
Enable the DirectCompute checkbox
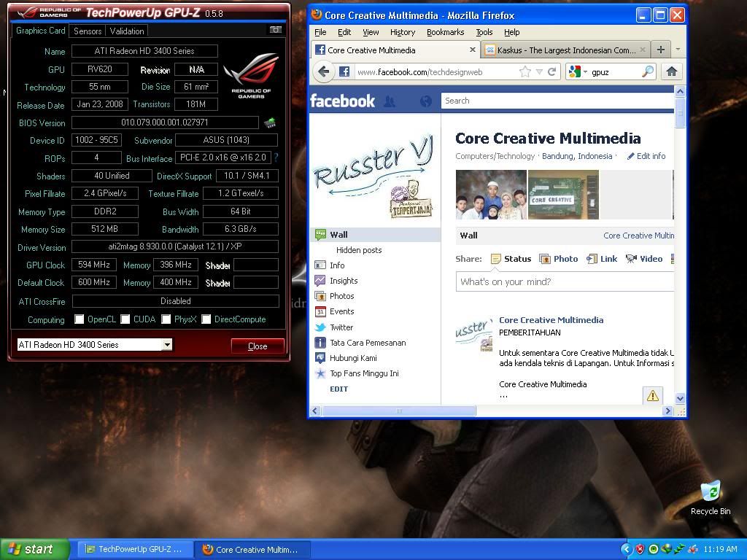206,319
